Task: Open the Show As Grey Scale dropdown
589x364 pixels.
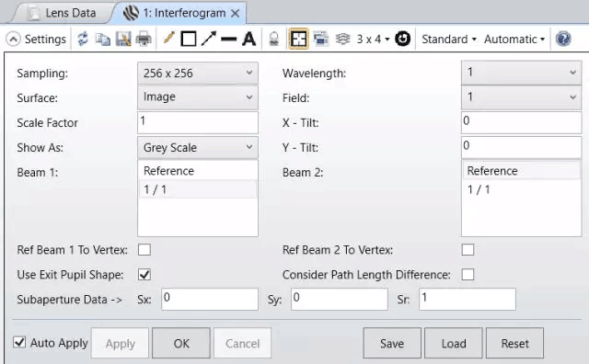Action: point(198,147)
